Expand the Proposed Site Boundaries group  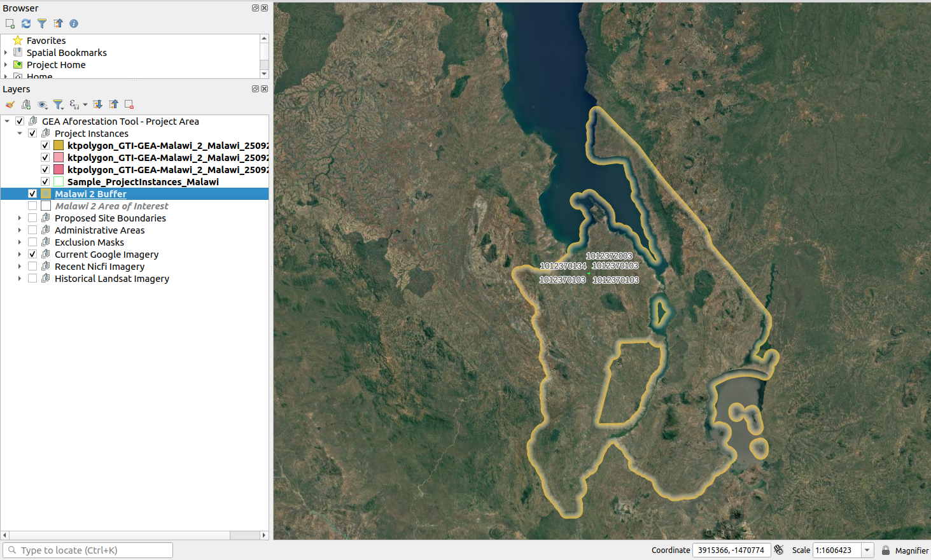coord(20,218)
